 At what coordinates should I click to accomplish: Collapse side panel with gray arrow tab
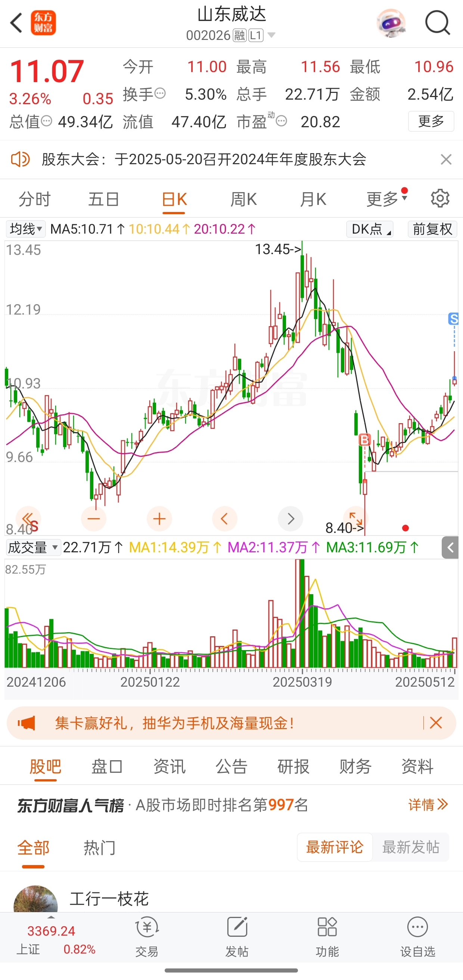click(450, 547)
